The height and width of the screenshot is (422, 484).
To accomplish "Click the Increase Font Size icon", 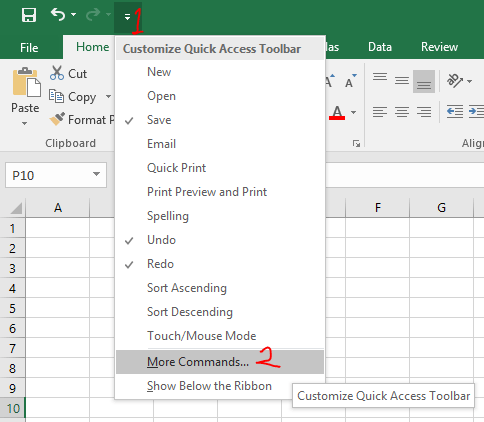I will [330, 81].
